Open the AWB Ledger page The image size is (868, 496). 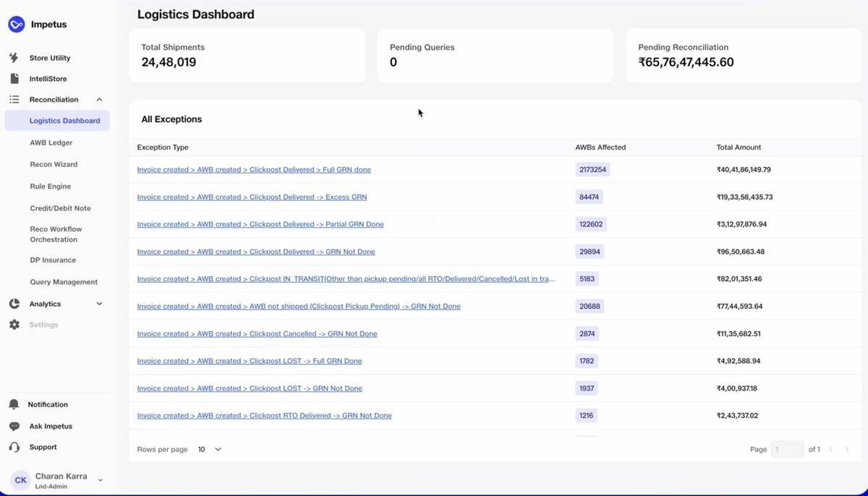(51, 142)
